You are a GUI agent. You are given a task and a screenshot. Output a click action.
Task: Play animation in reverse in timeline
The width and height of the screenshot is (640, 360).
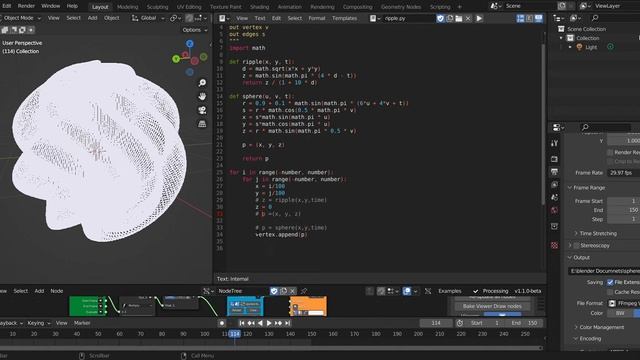(x=260, y=323)
